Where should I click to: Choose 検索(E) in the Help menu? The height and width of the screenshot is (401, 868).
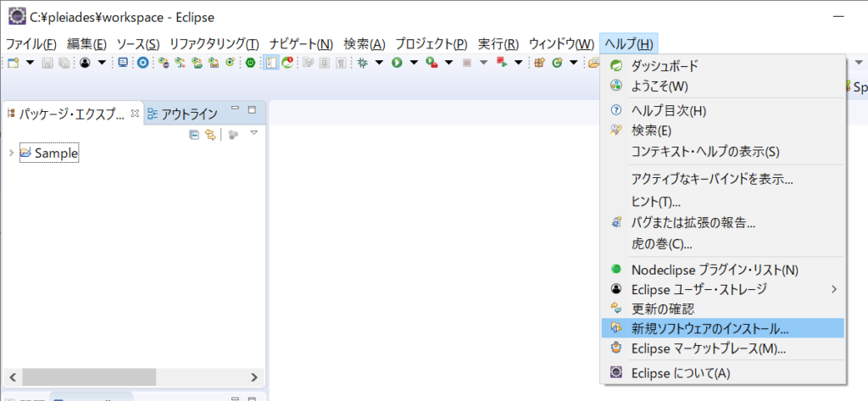(x=723, y=131)
